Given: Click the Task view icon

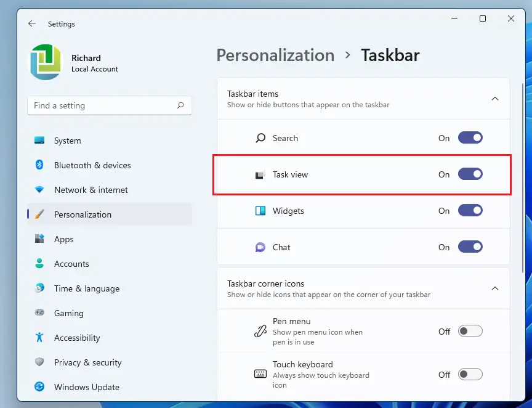Looking at the screenshot, I should click(x=260, y=174).
